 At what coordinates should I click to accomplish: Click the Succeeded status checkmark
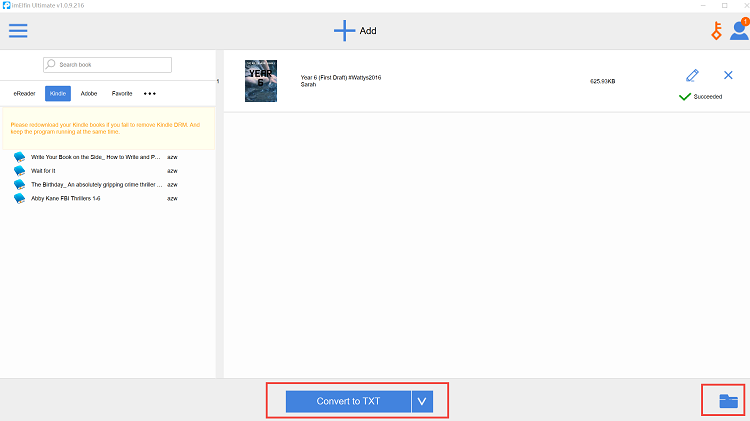(685, 97)
